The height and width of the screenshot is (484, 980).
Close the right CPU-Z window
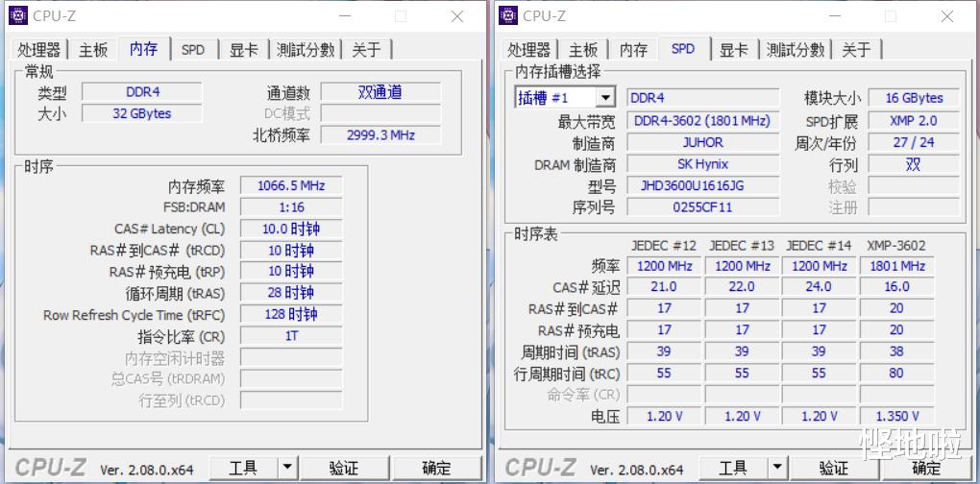coord(947,16)
